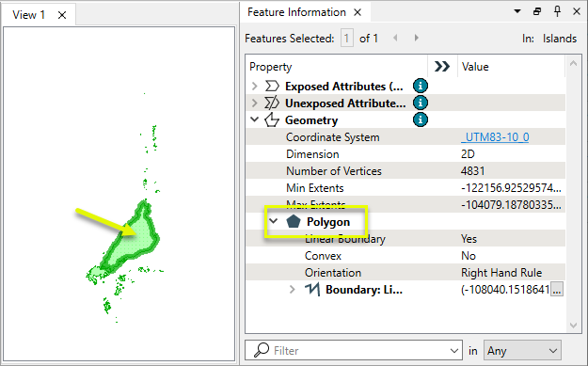Image resolution: width=588 pixels, height=366 pixels.
Task: Click the Exposed Attributes info icon
Action: pos(420,86)
